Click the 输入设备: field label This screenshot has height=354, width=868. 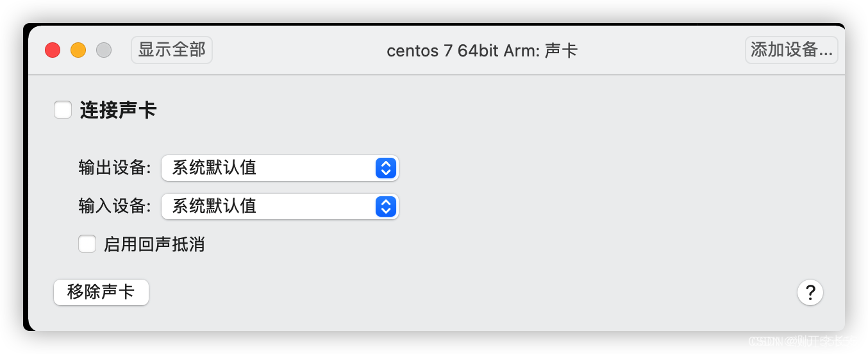coord(115,206)
